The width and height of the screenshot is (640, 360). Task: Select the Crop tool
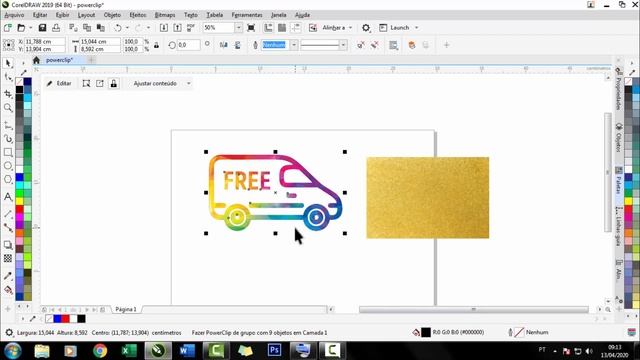(x=8, y=94)
